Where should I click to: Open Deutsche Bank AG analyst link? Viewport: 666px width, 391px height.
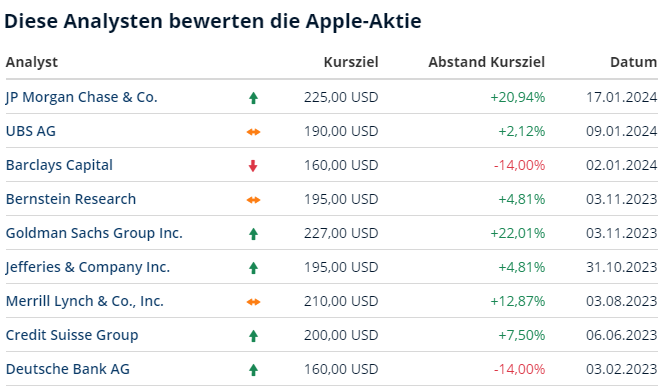pyautogui.click(x=68, y=369)
